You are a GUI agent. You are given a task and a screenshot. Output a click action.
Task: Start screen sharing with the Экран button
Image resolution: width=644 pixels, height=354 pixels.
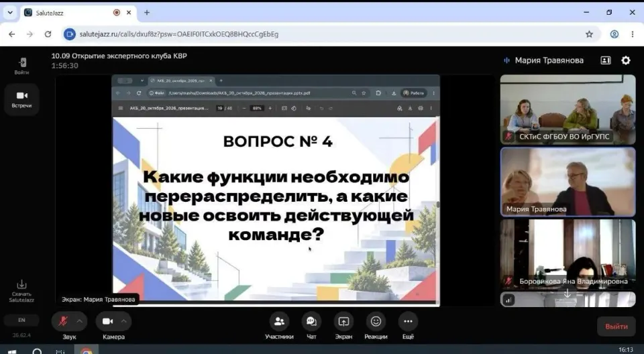[343, 322]
